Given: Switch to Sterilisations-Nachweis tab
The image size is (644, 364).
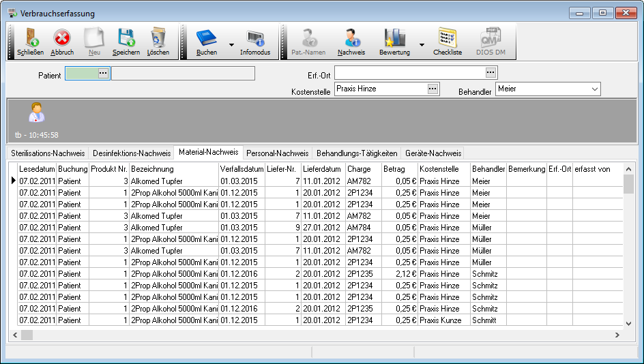Looking at the screenshot, I should (48, 153).
